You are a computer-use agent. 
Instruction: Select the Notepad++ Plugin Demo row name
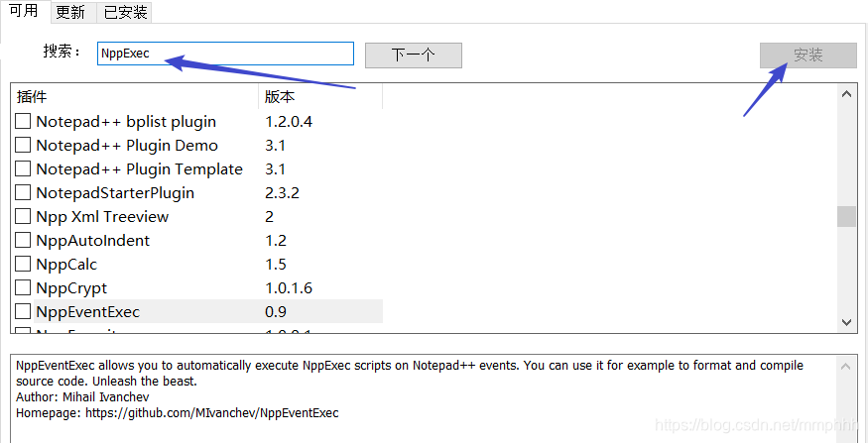(127, 145)
